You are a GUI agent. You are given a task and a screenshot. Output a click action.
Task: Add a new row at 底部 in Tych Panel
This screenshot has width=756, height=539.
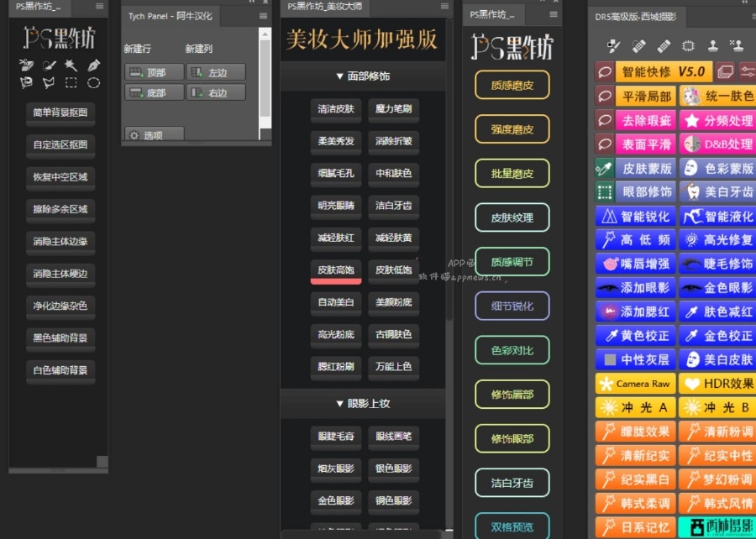click(154, 92)
